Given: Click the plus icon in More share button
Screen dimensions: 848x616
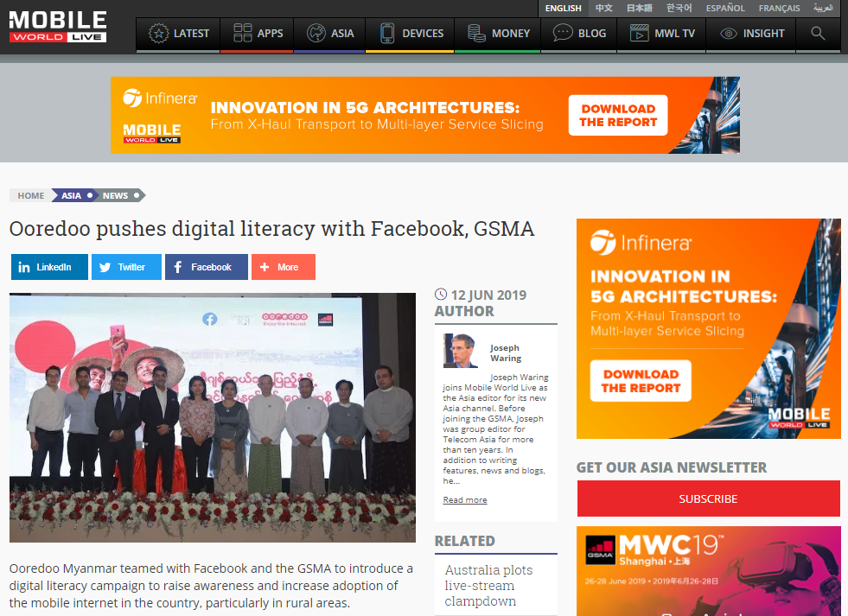Looking at the screenshot, I should tap(265, 267).
